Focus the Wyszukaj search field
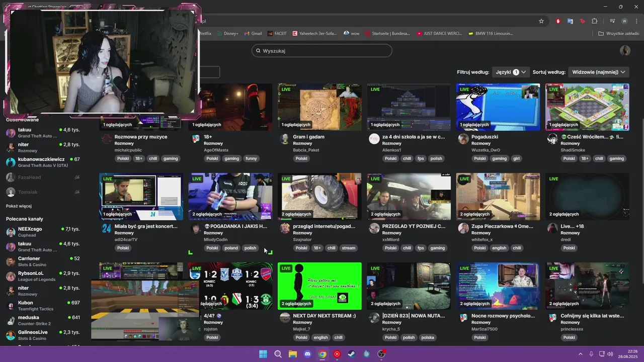This screenshot has height=362, width=644. pyautogui.click(x=322, y=51)
